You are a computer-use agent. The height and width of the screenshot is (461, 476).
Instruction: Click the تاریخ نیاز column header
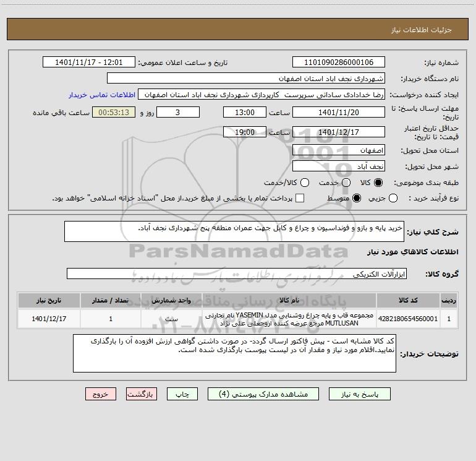[x=49, y=300]
